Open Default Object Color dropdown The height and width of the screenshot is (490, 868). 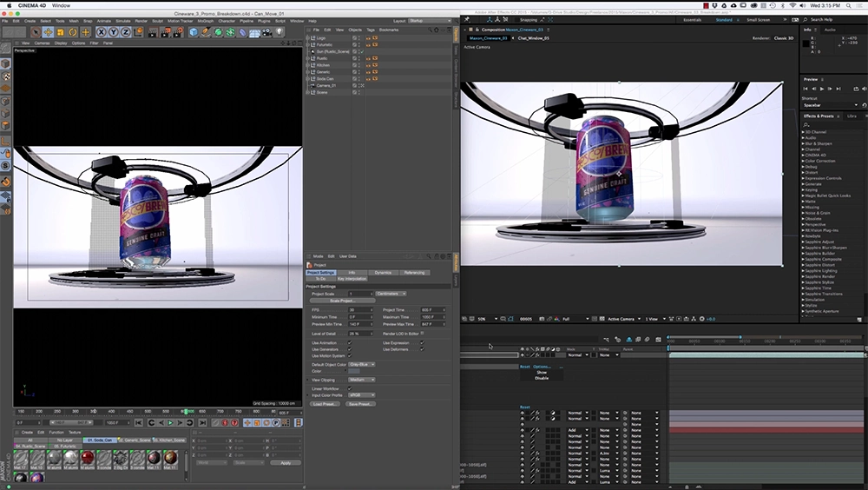point(361,364)
